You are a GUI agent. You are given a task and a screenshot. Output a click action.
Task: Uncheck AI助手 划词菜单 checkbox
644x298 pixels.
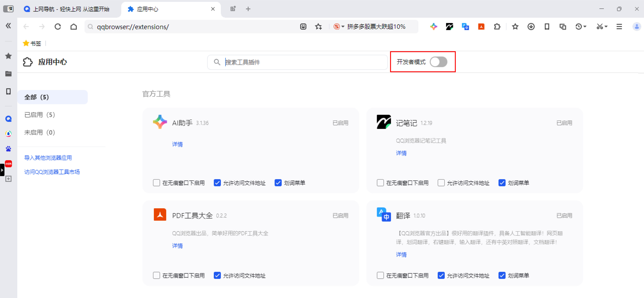278,183
